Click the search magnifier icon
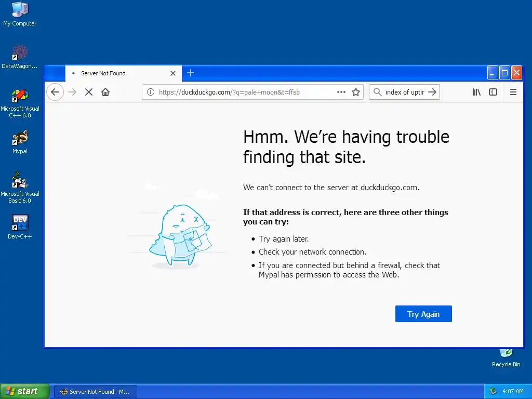The image size is (532, 399). coord(377,92)
